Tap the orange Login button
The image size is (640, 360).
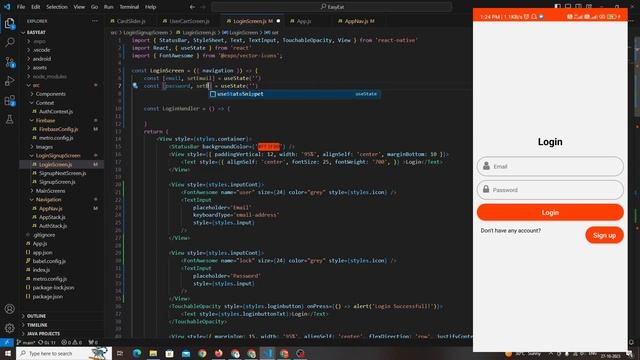[550, 212]
